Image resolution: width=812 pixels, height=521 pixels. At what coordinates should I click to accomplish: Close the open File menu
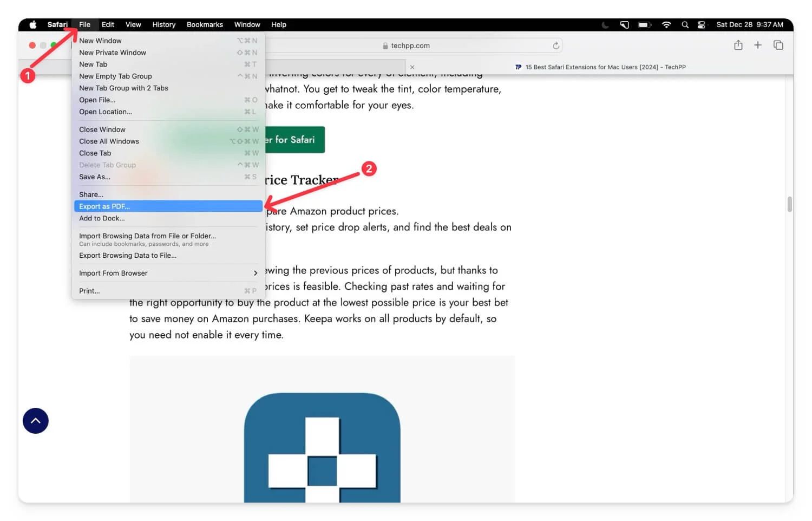tap(84, 24)
